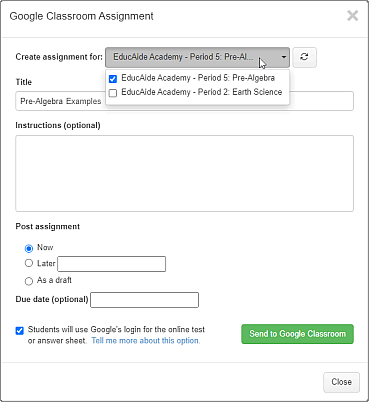This screenshot has height=402, width=369.
Task: Check Period 2: Earth Science class checkbox
Action: tap(113, 93)
